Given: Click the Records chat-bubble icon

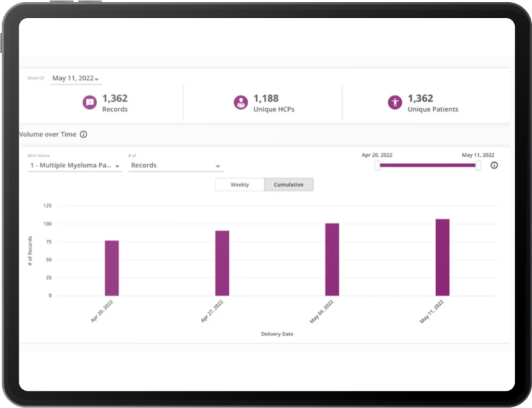Looking at the screenshot, I should [x=90, y=102].
